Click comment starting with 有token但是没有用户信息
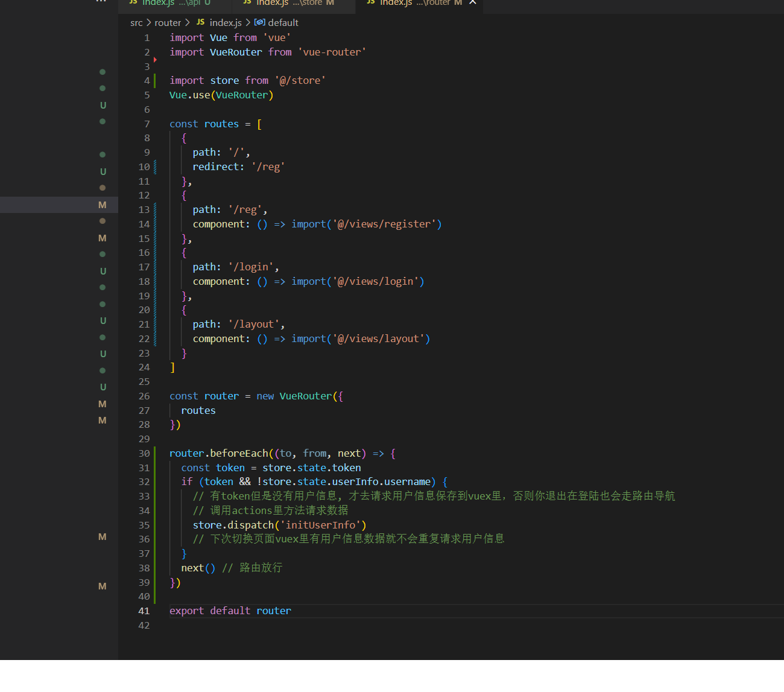Image resolution: width=784 pixels, height=692 pixels. (x=434, y=497)
